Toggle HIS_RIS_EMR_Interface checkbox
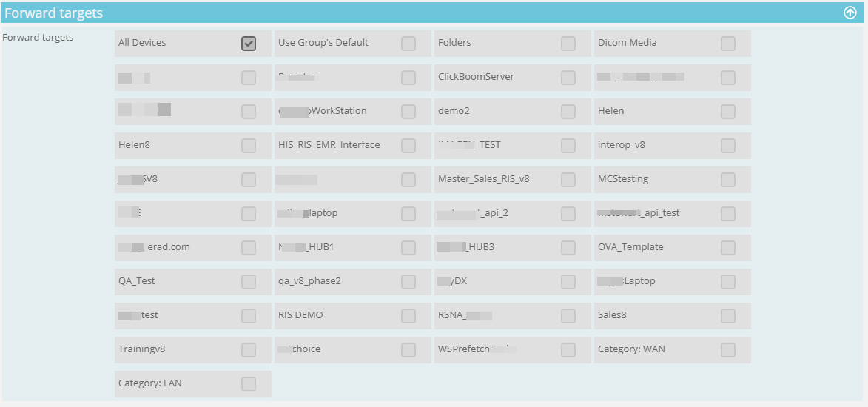The image size is (868, 407). (x=408, y=146)
